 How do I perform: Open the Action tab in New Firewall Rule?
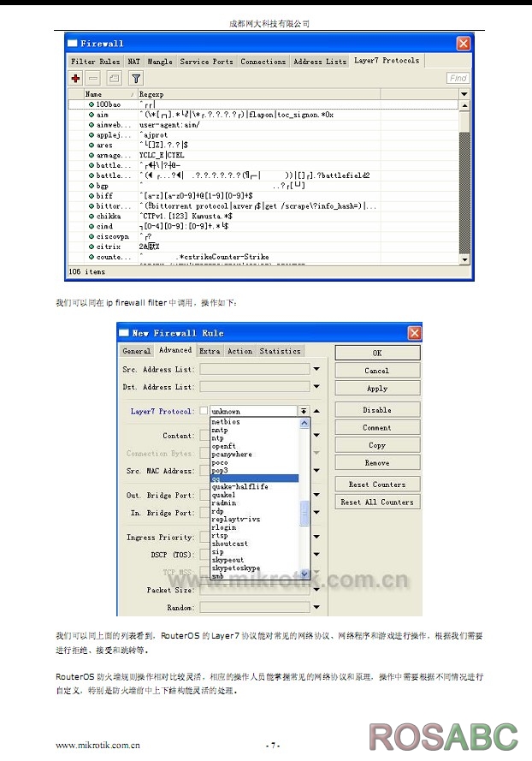239,351
